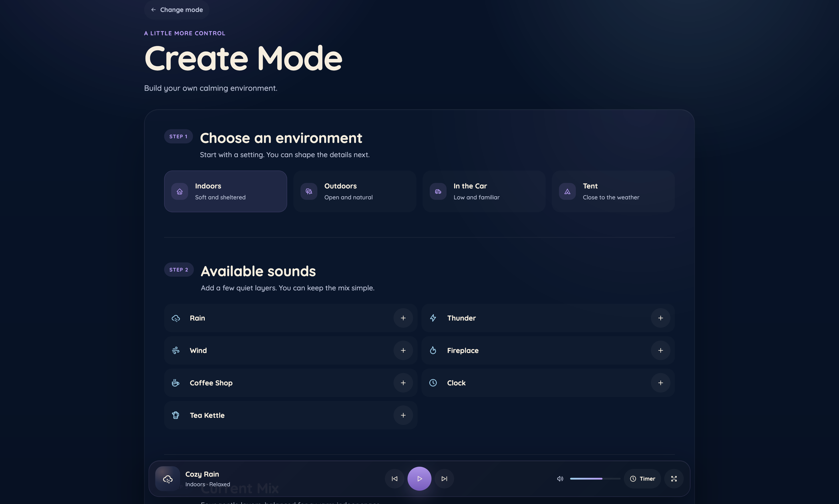Click the clock face icon beside Clock
The image size is (839, 504).
(433, 383)
